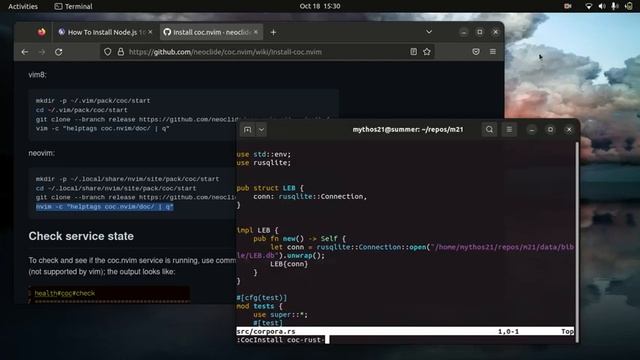This screenshot has height=360, width=640.
Task: Click the pub struct LEB line
Action: click(x=270, y=188)
